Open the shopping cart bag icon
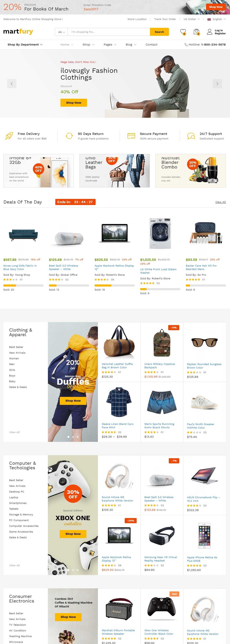Viewport: 230px width, 644px height. point(196,32)
